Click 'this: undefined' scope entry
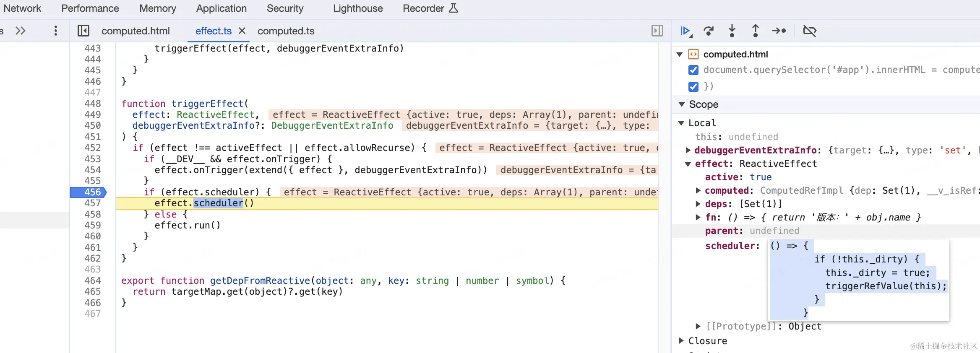 [x=737, y=137]
